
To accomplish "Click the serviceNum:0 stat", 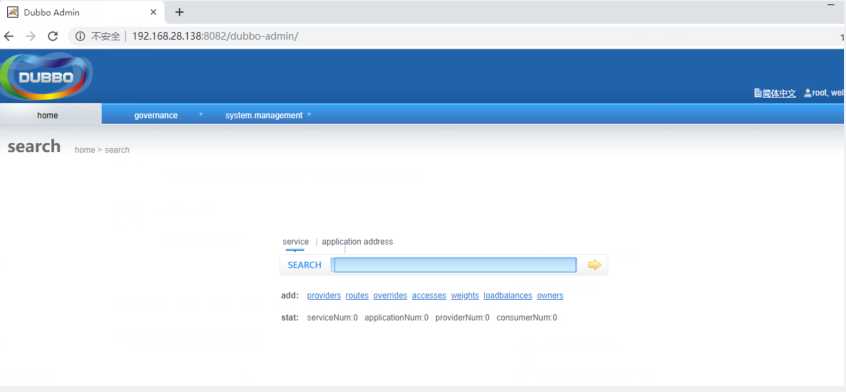I will (332, 318).
